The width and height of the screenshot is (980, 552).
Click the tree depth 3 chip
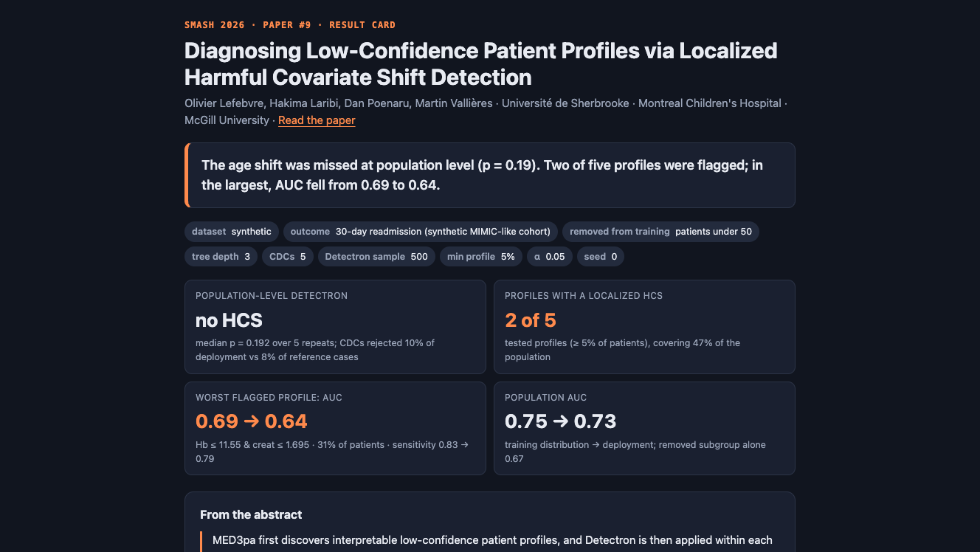point(221,257)
